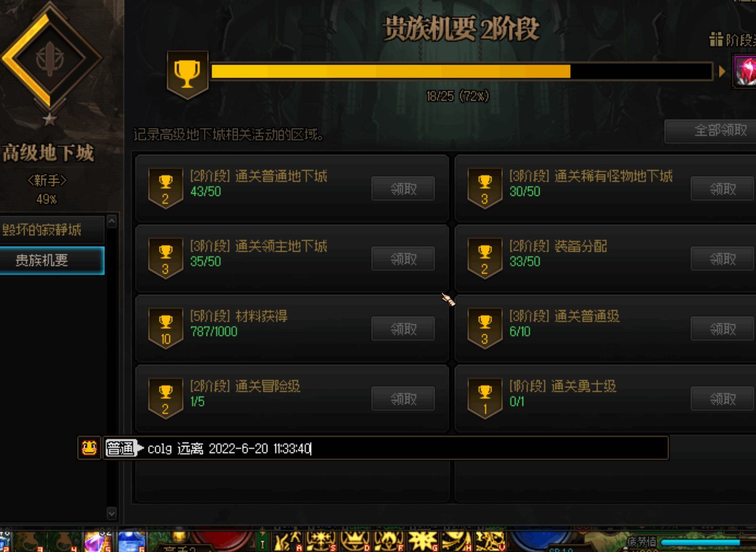Claim reward for 通关领主地下城
Screen dimensions: 756x552
pyautogui.click(x=403, y=259)
